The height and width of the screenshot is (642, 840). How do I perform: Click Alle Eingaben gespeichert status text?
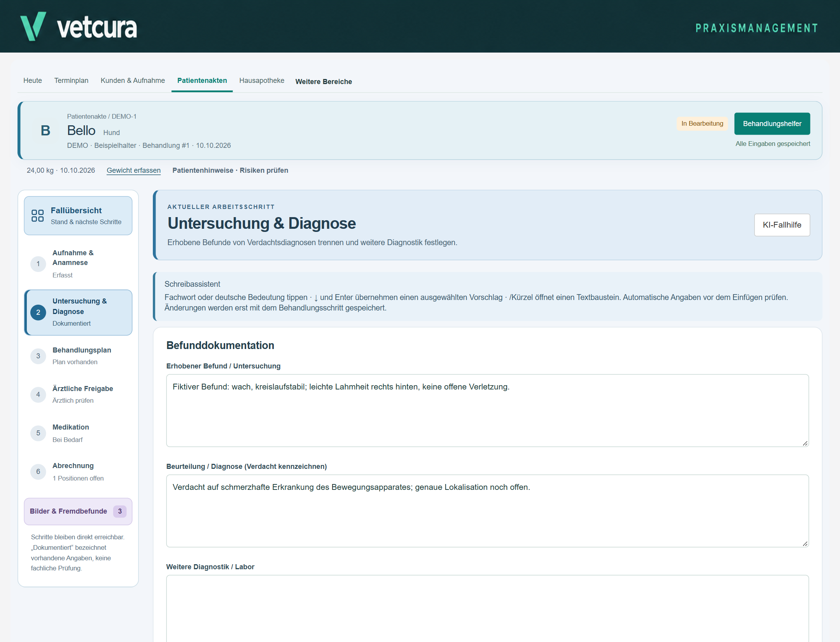(x=773, y=144)
